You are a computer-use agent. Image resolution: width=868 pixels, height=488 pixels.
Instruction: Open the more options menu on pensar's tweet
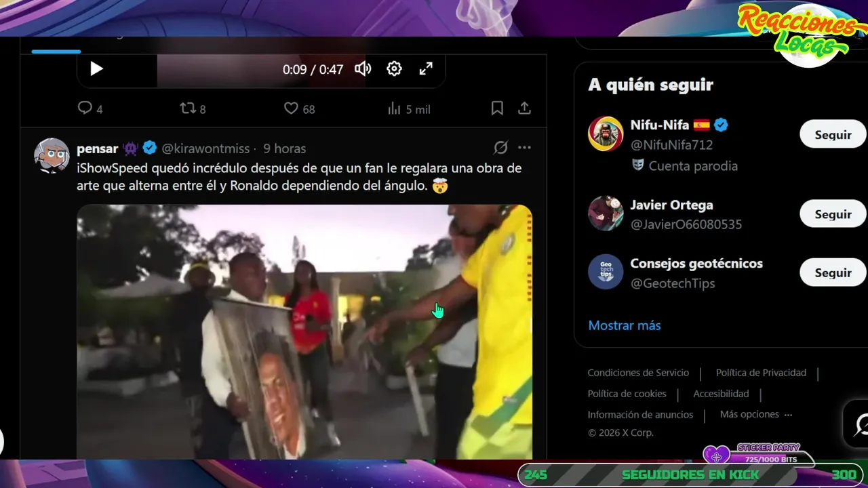(x=524, y=148)
